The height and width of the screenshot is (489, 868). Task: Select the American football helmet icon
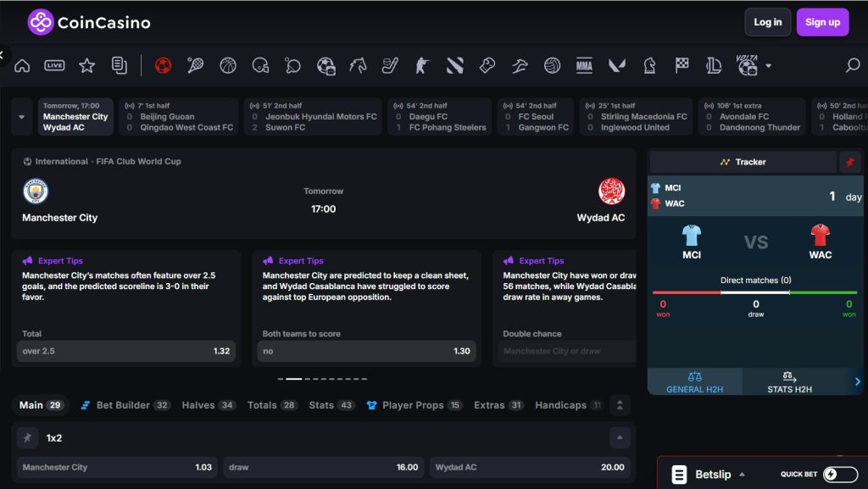[x=260, y=66]
